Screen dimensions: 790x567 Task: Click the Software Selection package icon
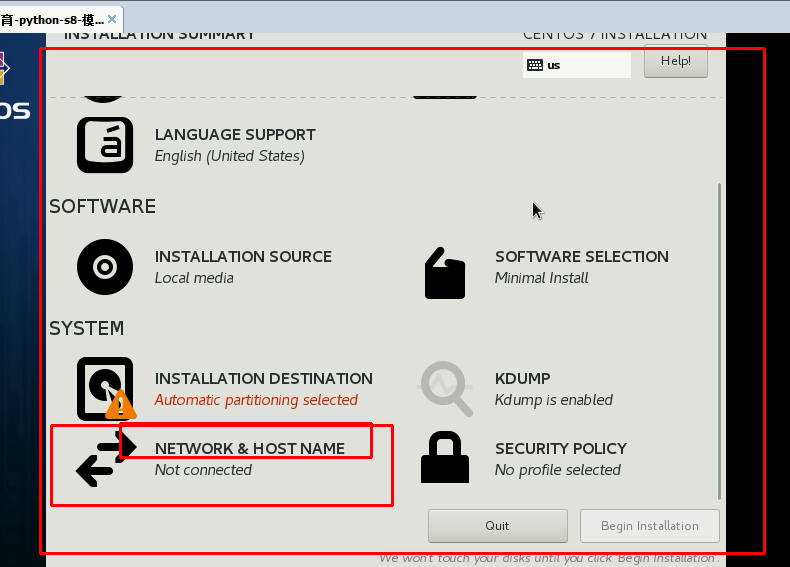[445, 273]
